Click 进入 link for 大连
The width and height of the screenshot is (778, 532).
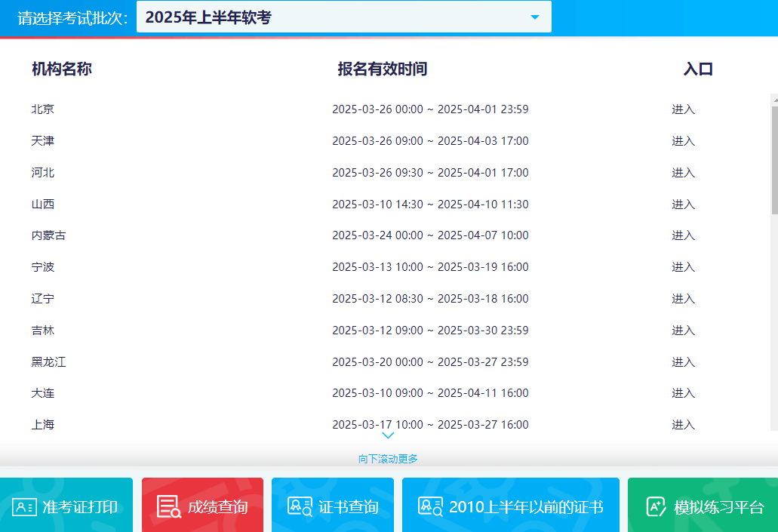(683, 393)
